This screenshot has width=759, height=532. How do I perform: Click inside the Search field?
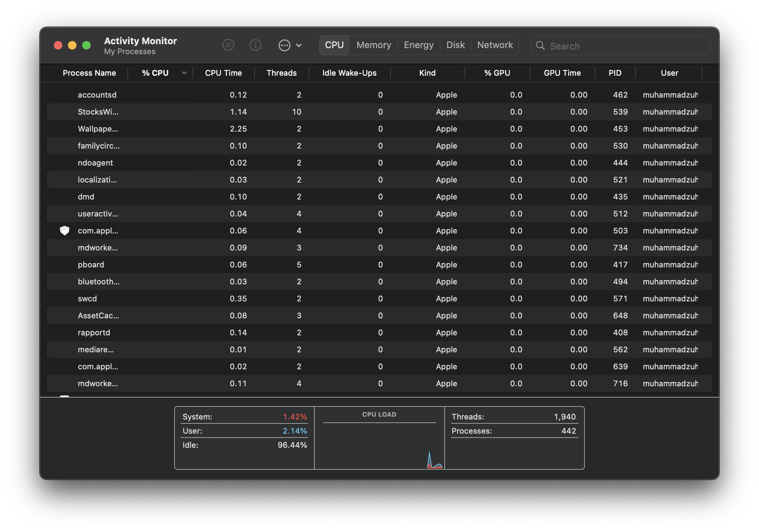(x=627, y=46)
